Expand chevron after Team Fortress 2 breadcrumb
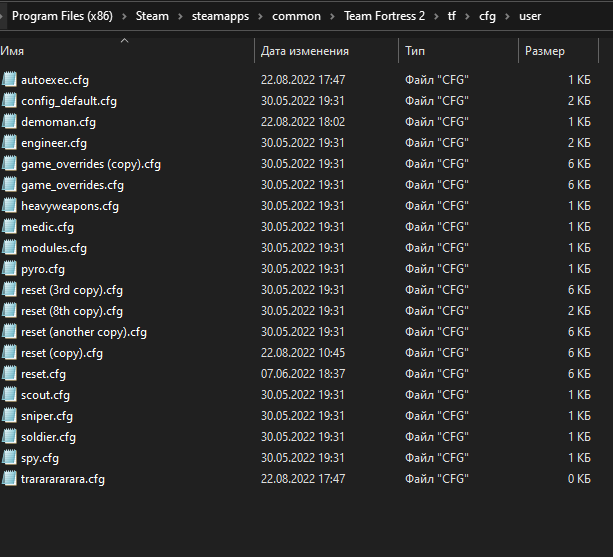Viewport: 613px width, 557px height. pos(436,16)
